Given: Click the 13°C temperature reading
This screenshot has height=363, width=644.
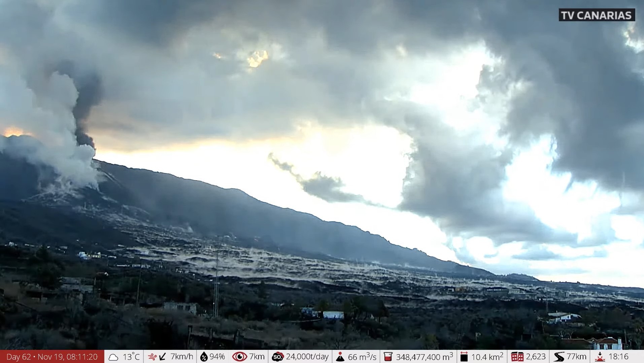Looking at the screenshot, I should tap(131, 357).
